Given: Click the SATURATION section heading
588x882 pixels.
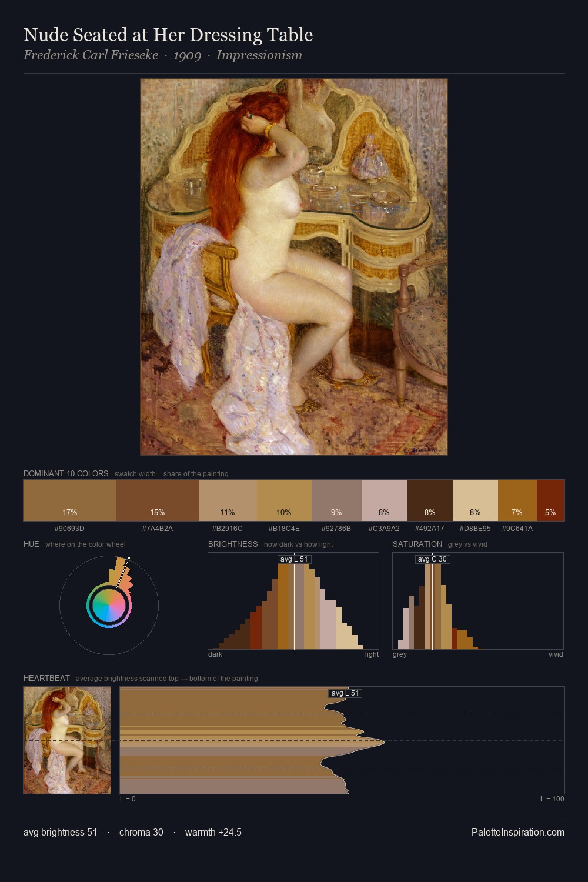Looking at the screenshot, I should click(417, 544).
